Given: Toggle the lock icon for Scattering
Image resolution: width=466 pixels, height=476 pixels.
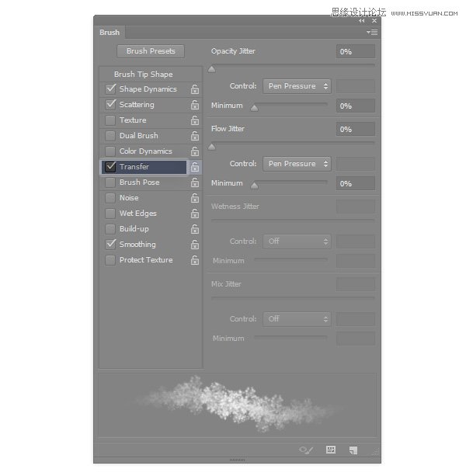Looking at the screenshot, I should 195,105.
